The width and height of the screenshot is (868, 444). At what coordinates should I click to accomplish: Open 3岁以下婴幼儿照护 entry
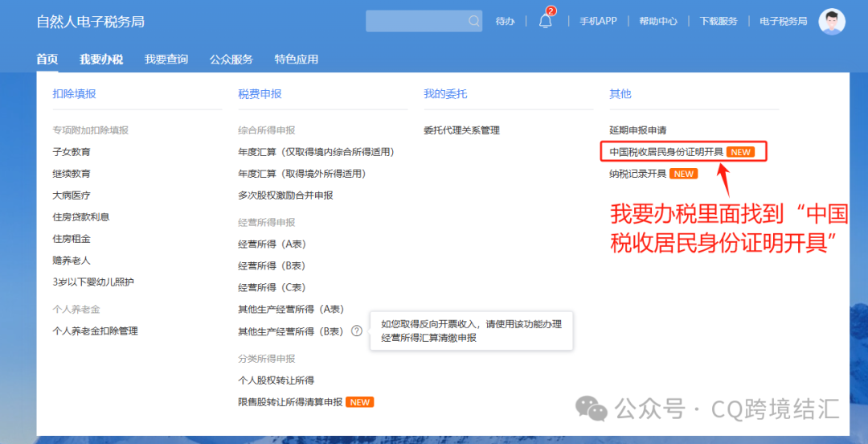(93, 282)
